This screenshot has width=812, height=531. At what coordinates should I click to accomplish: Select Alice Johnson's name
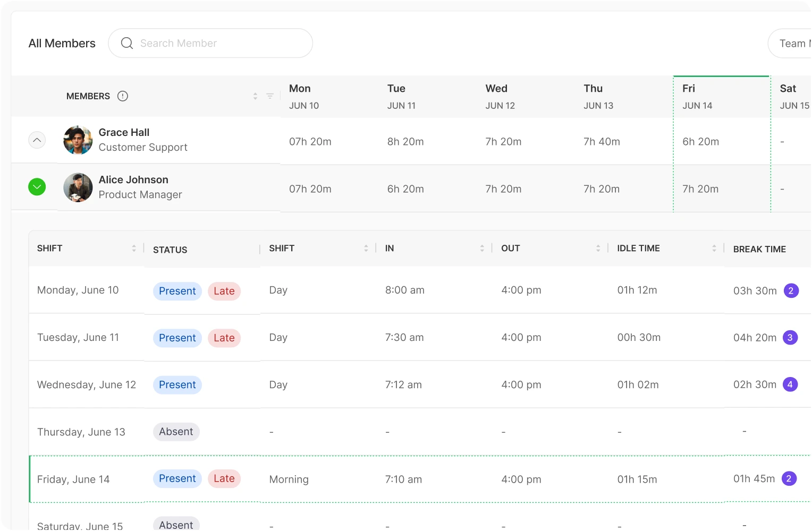[133, 179]
